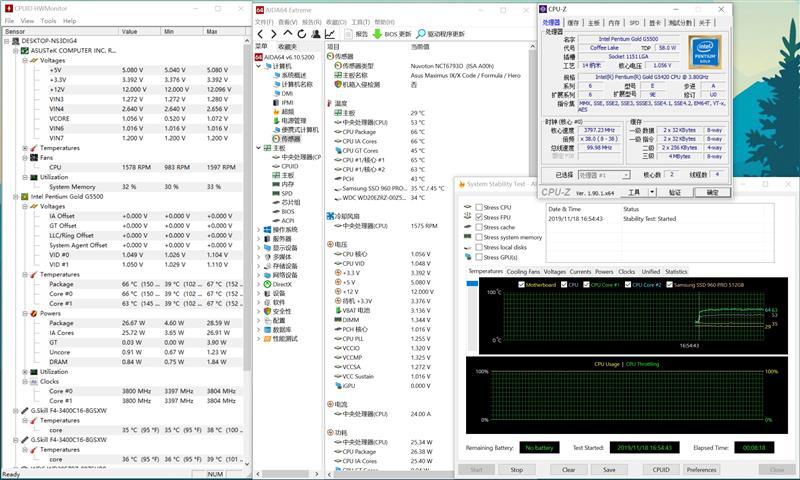
Task: Collapse the Intel Pentium Gold G5500 node
Action: point(16,196)
